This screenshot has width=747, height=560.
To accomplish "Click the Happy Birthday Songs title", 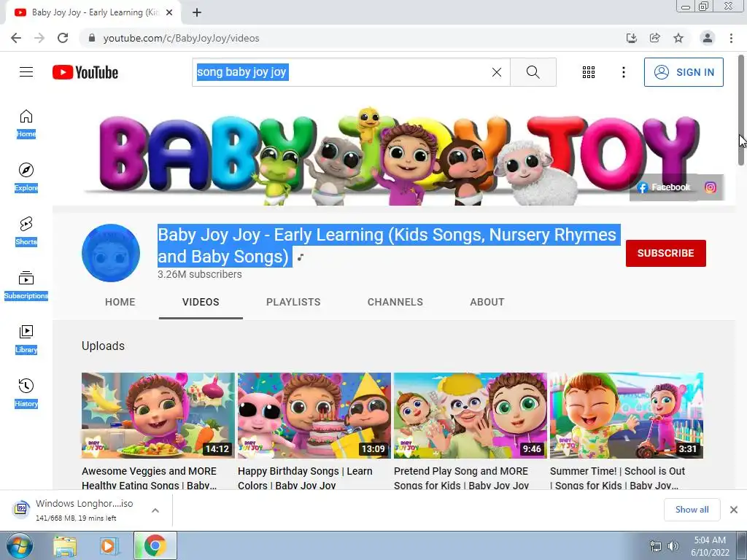I will point(305,477).
